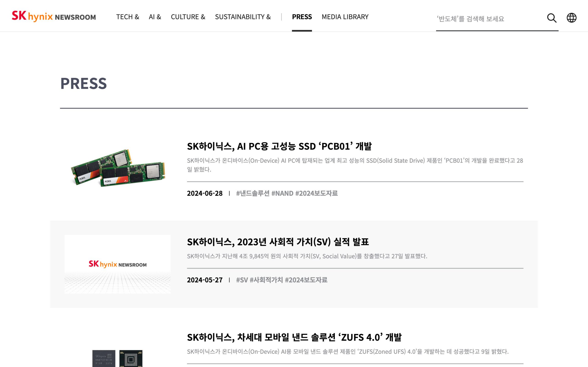The height and width of the screenshot is (367, 588).
Task: Open the globe language selector
Action: point(571,18)
